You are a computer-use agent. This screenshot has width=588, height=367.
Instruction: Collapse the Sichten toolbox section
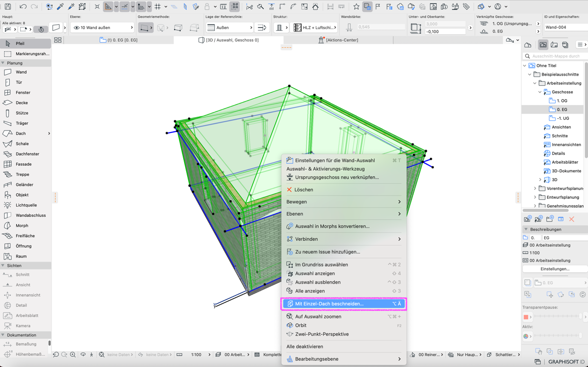pos(3,265)
